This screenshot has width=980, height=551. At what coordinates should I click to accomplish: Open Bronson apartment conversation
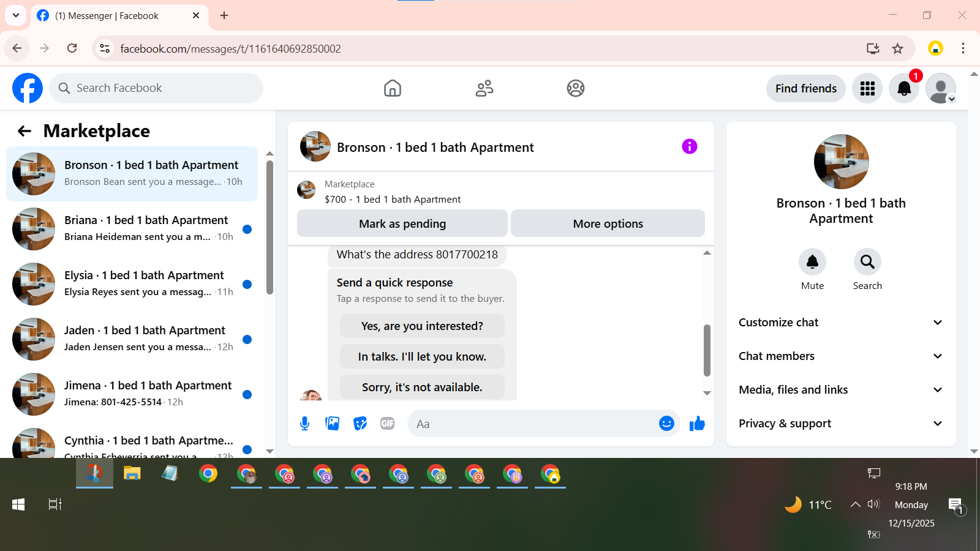click(132, 174)
